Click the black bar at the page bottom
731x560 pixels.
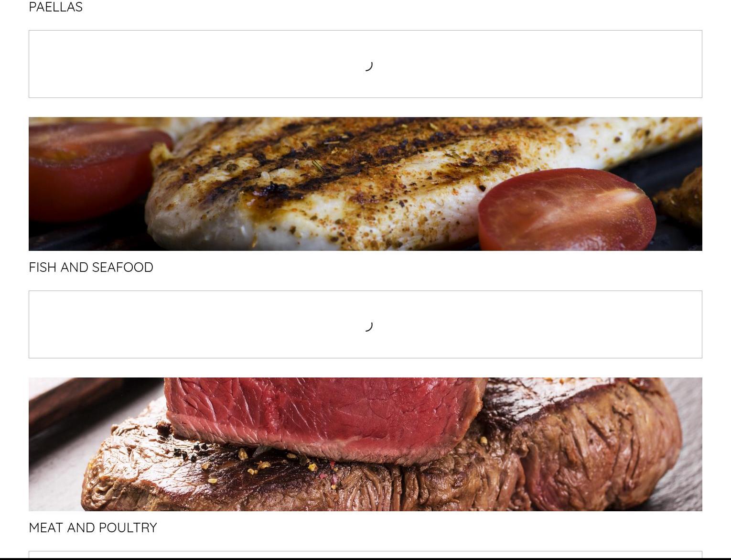coord(365,559)
